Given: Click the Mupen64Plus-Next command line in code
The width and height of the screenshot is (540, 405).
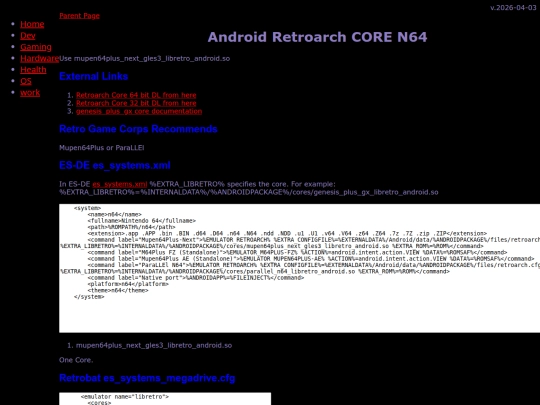Looking at the screenshot, I should 300,243.
